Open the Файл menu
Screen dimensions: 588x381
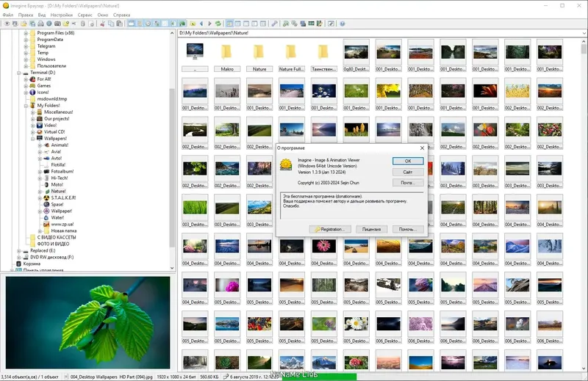click(8, 15)
